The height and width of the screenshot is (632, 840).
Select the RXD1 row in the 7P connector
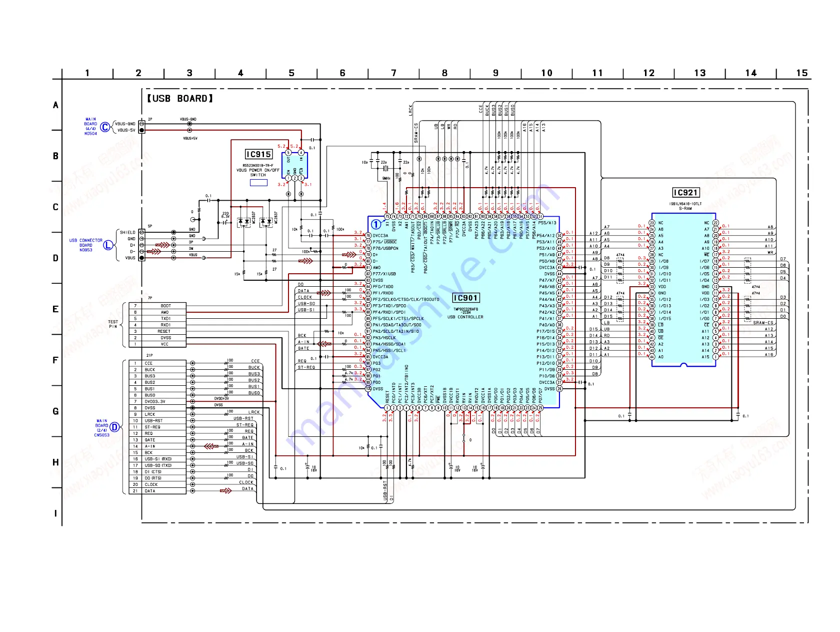pos(157,325)
